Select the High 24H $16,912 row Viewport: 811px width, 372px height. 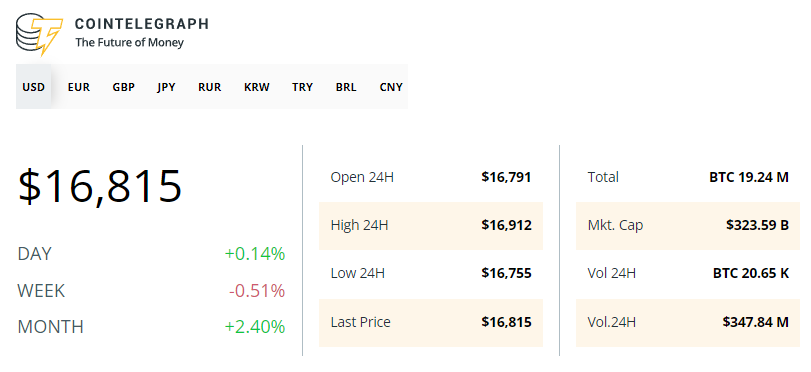click(431, 226)
